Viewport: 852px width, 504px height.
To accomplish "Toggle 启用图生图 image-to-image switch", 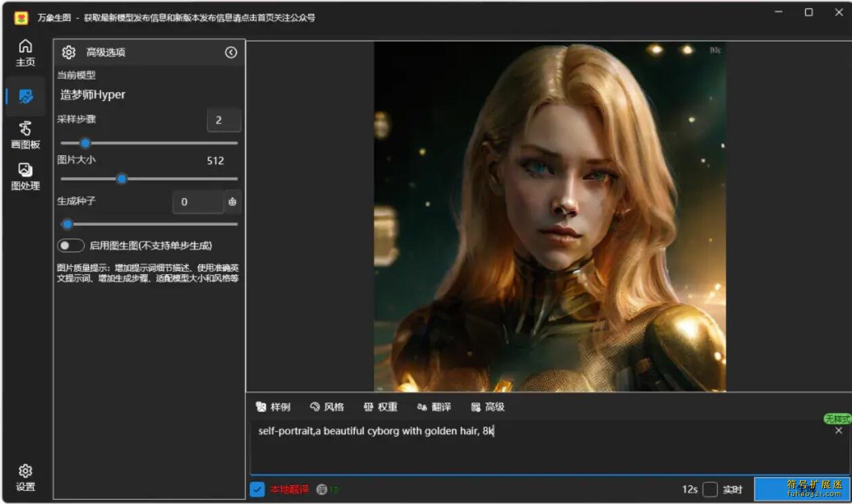I will click(71, 246).
